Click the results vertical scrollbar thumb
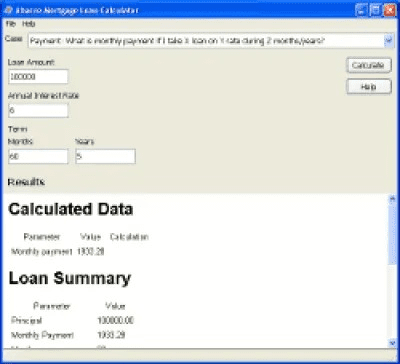 coord(392,234)
